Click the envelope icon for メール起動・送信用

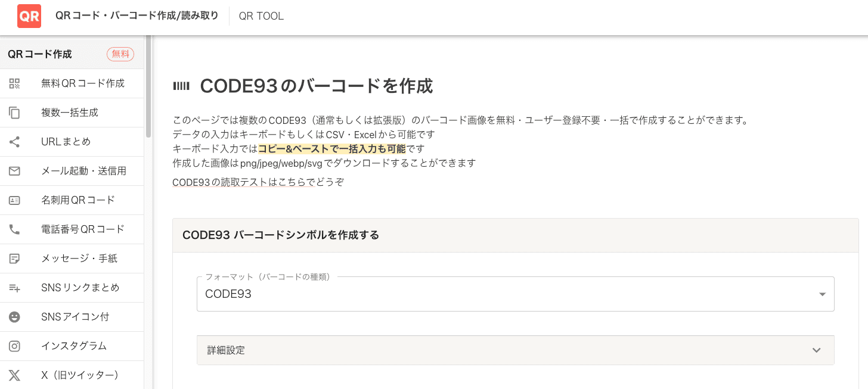(x=14, y=171)
